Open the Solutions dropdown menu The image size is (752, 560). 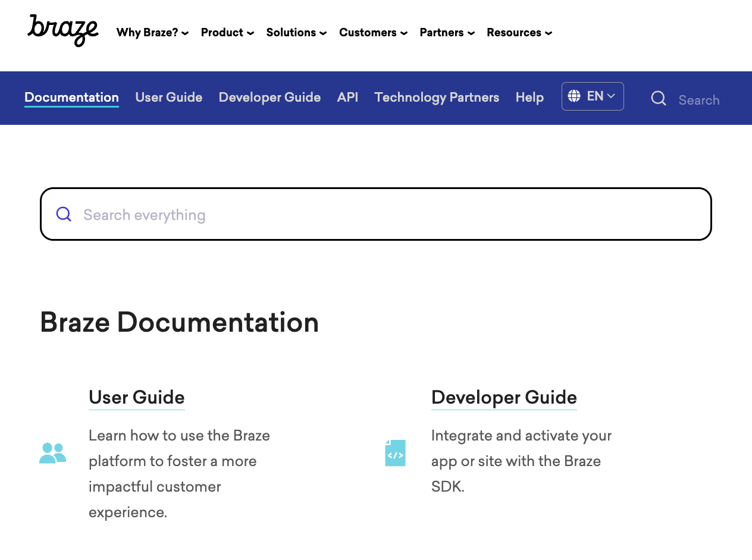(x=296, y=33)
